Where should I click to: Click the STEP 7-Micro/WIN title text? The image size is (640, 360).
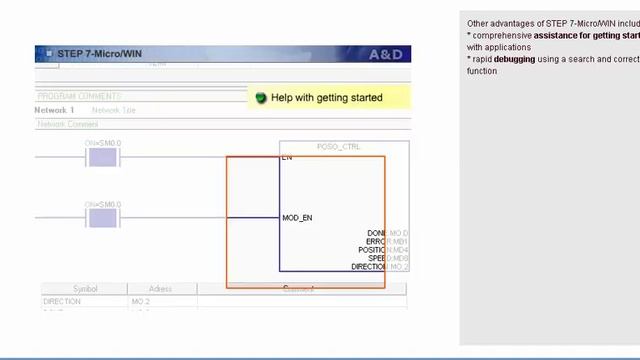100,54
